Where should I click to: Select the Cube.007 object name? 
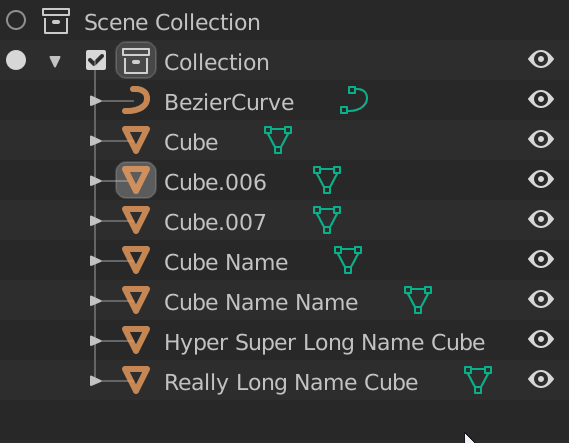pyautogui.click(x=215, y=222)
